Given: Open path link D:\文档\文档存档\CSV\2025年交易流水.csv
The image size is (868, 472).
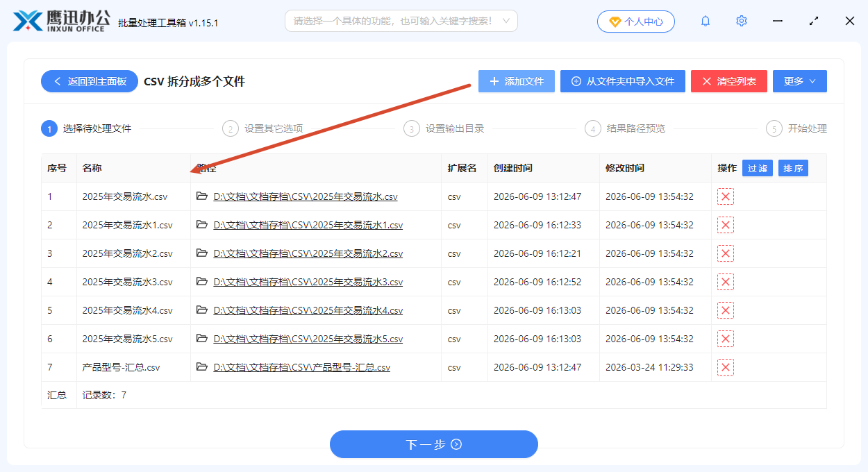Looking at the screenshot, I should point(306,196).
